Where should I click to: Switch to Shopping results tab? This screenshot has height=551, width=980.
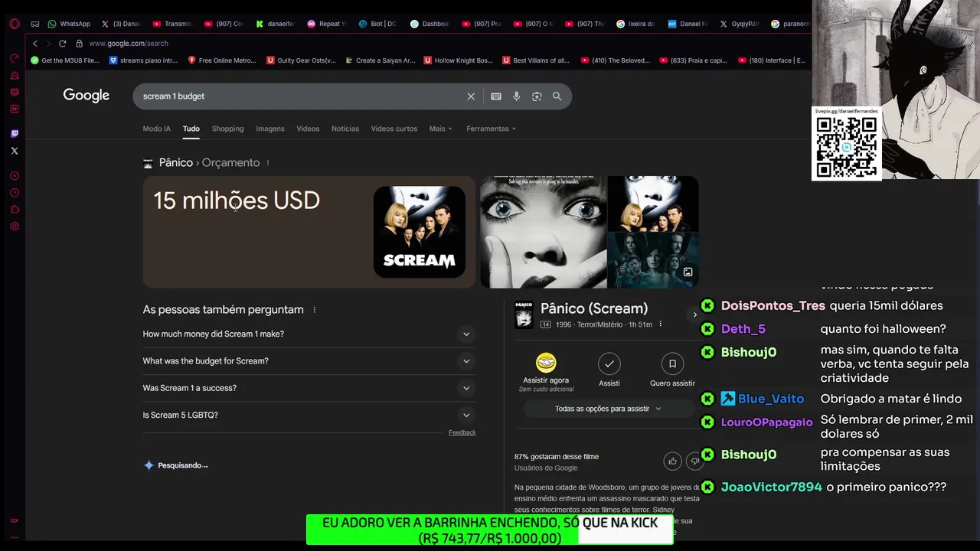pyautogui.click(x=227, y=129)
